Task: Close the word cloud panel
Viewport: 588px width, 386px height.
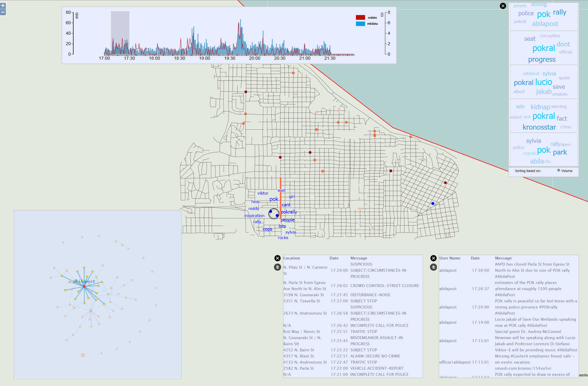Action: click(x=503, y=6)
